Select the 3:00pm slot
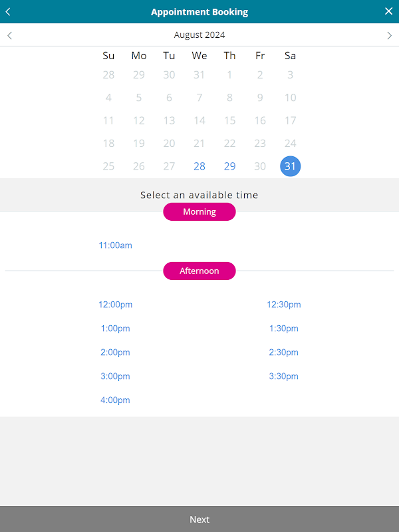Image resolution: width=399 pixels, height=532 pixels. [115, 376]
